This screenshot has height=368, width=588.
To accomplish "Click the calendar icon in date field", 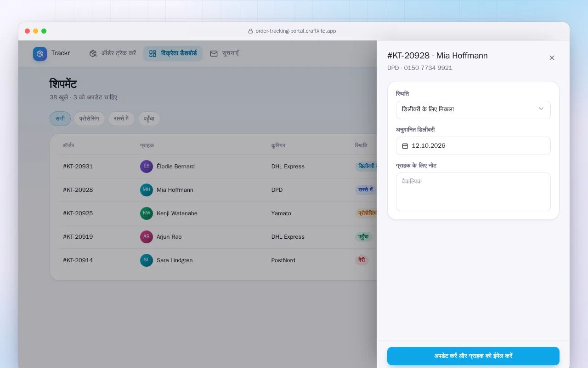I will point(405,146).
